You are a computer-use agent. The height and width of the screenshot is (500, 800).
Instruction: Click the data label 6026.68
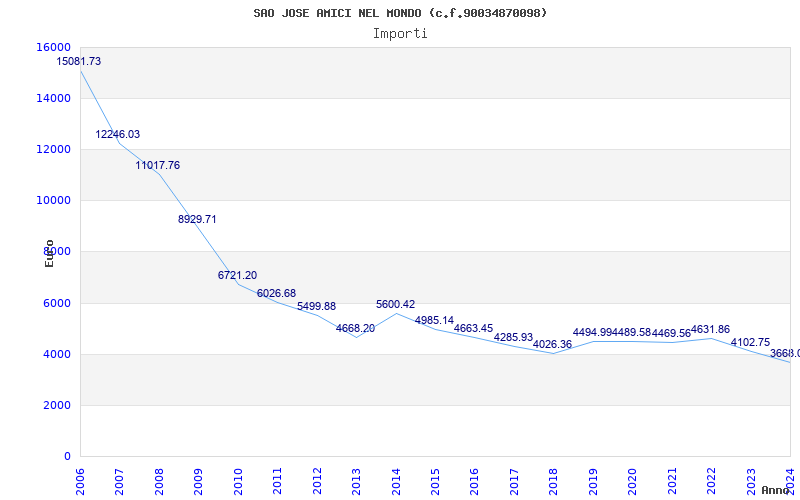click(x=276, y=293)
